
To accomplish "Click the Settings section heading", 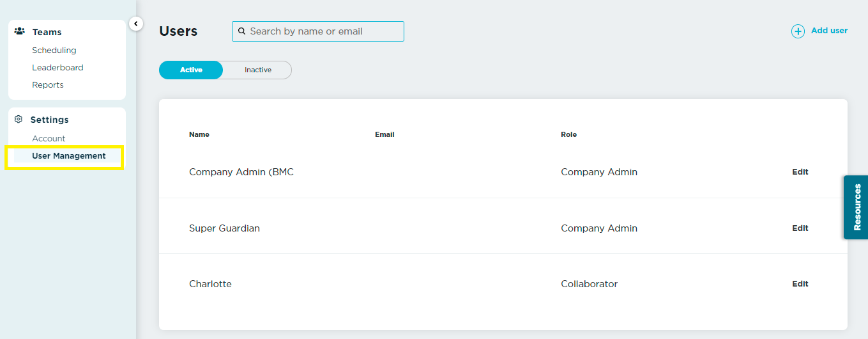I will [50, 120].
